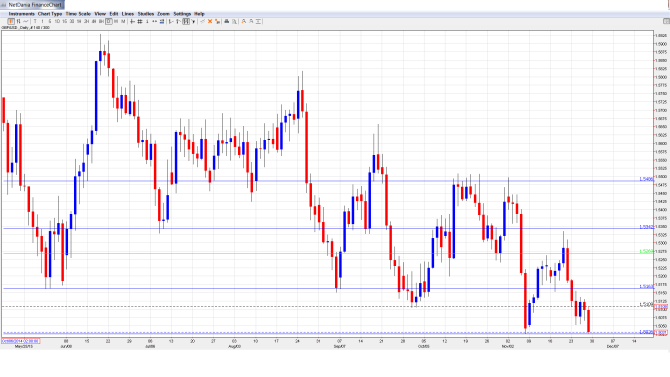The height and width of the screenshot is (377, 670).
Task: Open the Studies menu
Action: pyautogui.click(x=146, y=14)
